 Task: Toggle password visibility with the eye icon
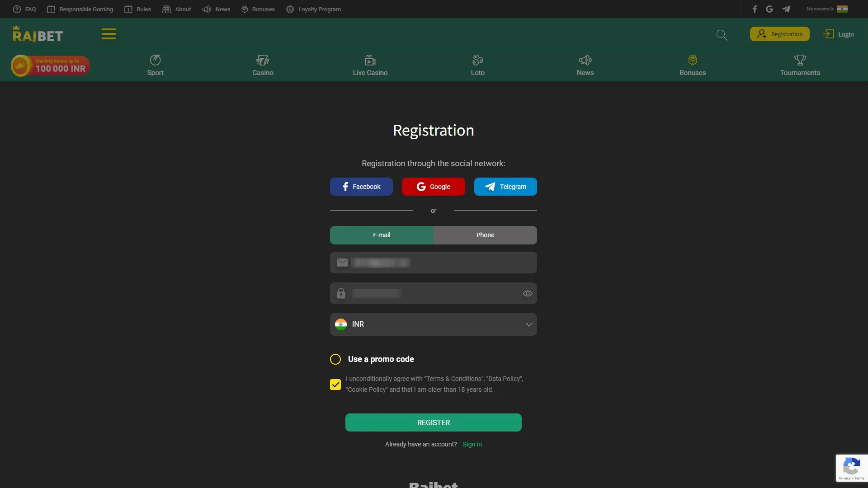(528, 293)
